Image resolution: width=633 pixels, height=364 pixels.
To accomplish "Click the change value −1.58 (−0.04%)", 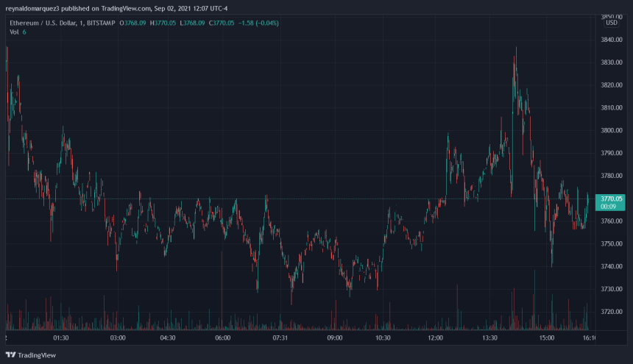I will click(258, 23).
